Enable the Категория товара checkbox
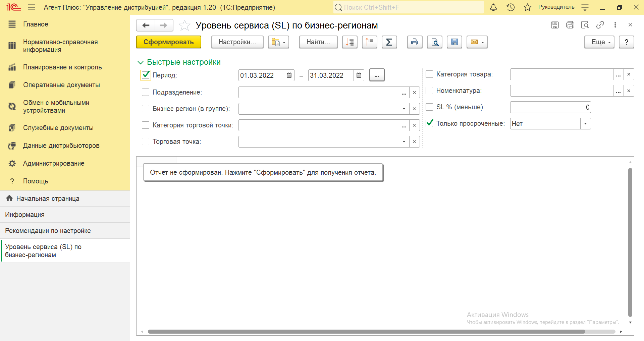The width and height of the screenshot is (644, 341). [x=429, y=74]
